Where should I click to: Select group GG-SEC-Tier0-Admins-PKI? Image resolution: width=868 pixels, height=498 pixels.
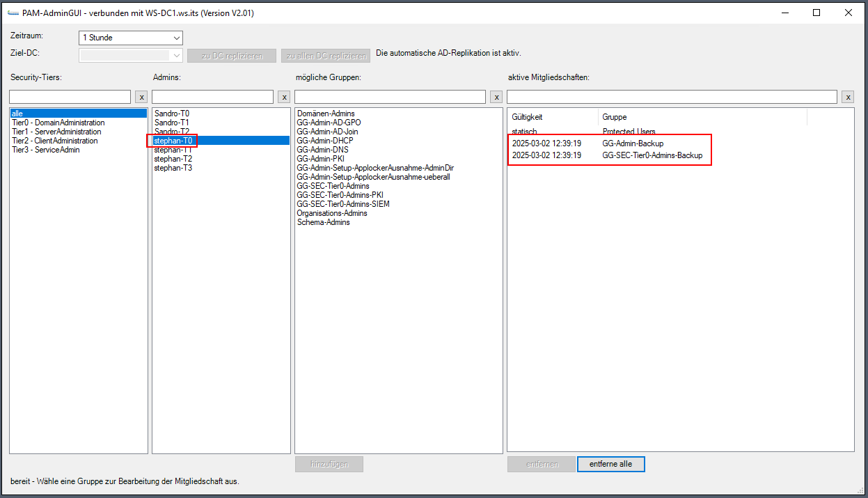(x=399, y=195)
